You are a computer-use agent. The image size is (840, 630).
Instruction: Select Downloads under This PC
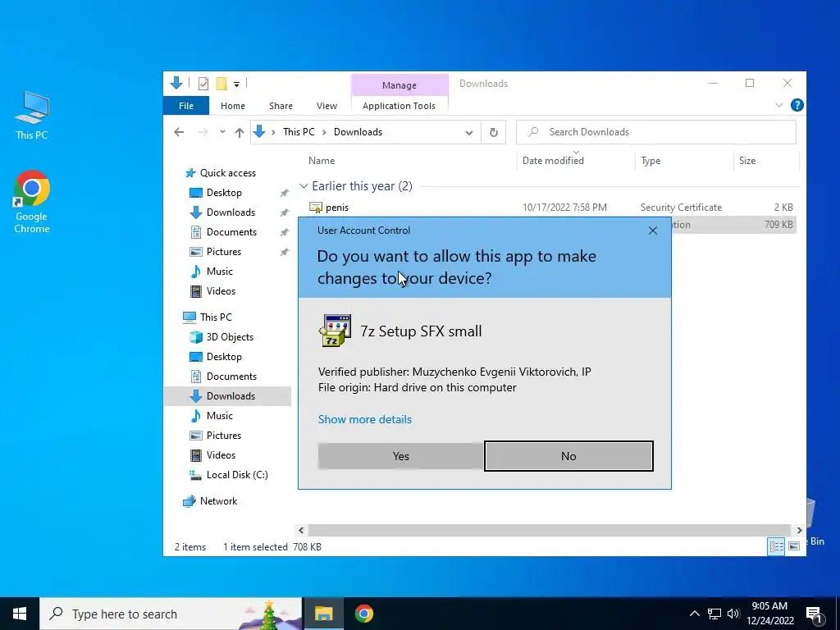pyautogui.click(x=231, y=396)
